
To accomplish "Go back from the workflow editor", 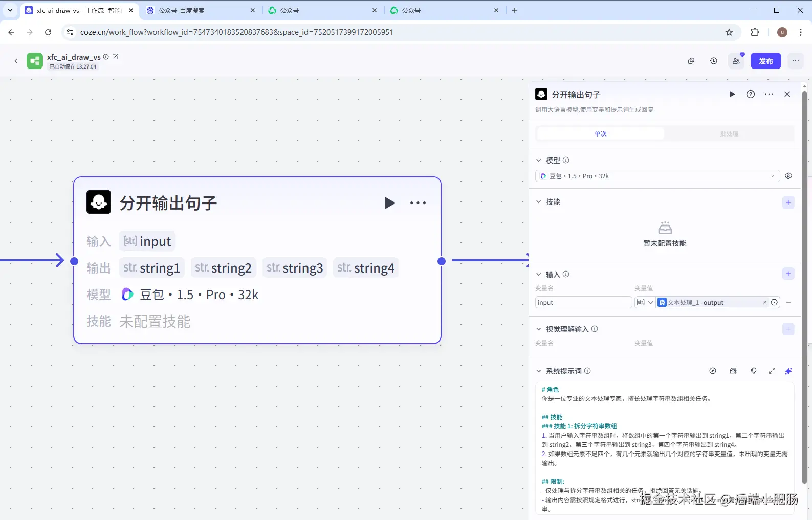I will coord(16,61).
